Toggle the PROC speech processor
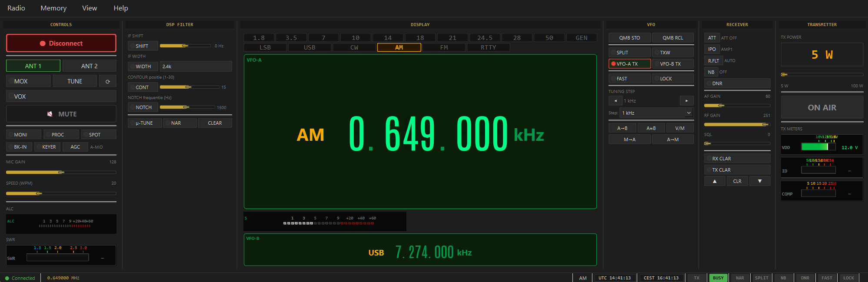 click(x=61, y=135)
